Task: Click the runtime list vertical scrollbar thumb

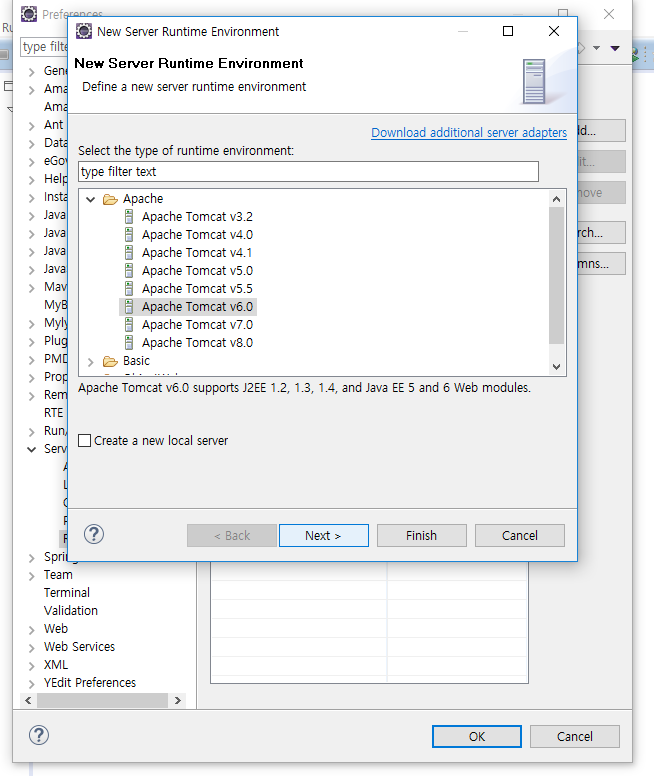Action: (x=556, y=275)
